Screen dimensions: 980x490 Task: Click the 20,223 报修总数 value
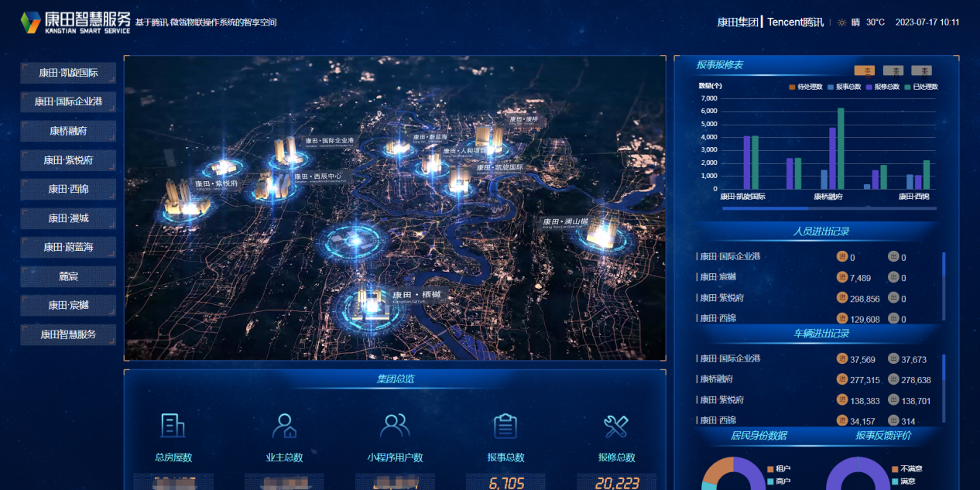tap(617, 484)
